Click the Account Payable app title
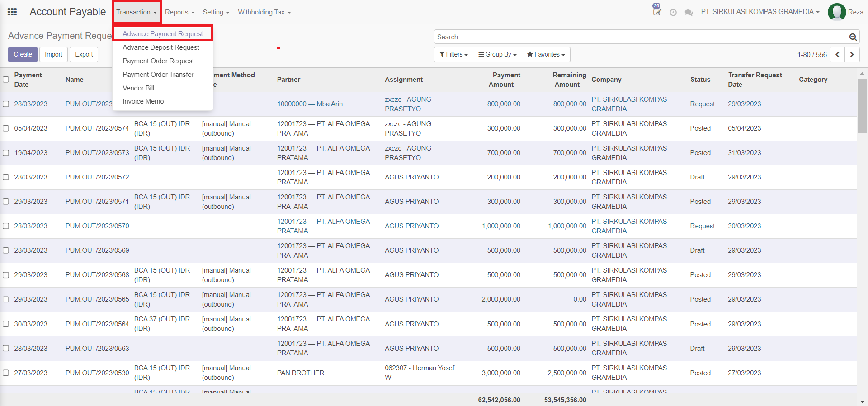Image resolution: width=868 pixels, height=406 pixels. (68, 12)
